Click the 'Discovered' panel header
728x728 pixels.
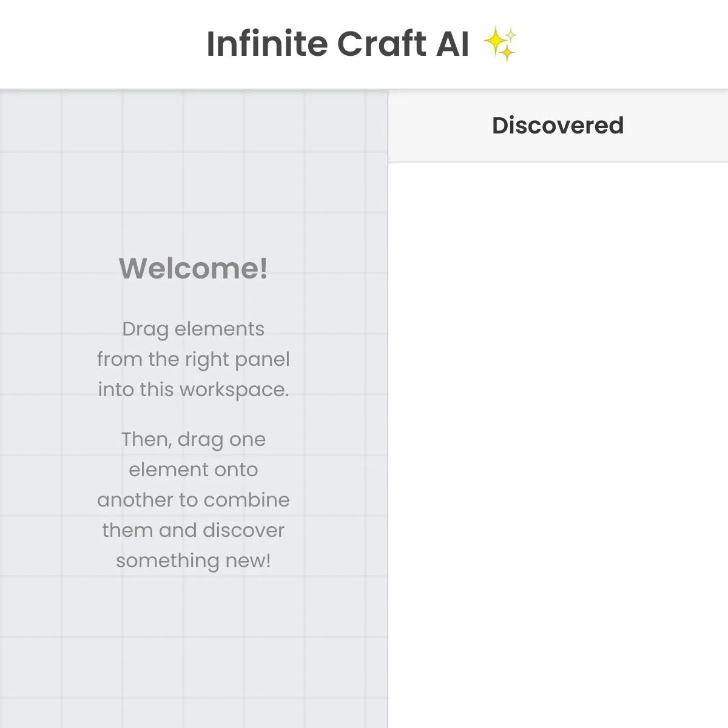558,125
